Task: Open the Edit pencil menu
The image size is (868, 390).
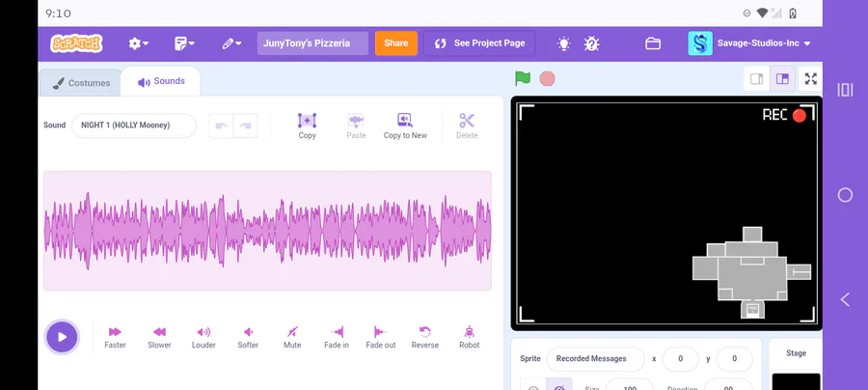Action: coord(231,43)
